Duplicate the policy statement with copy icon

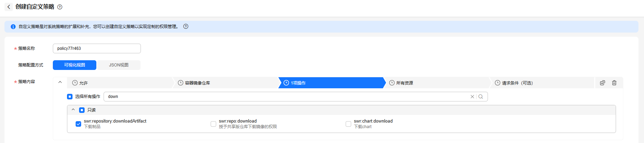(603, 83)
